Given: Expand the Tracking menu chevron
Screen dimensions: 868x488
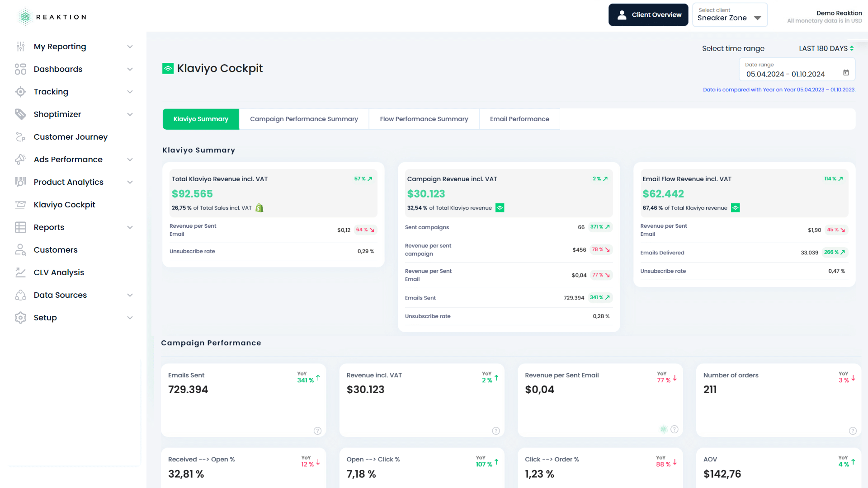Looking at the screenshot, I should point(130,92).
